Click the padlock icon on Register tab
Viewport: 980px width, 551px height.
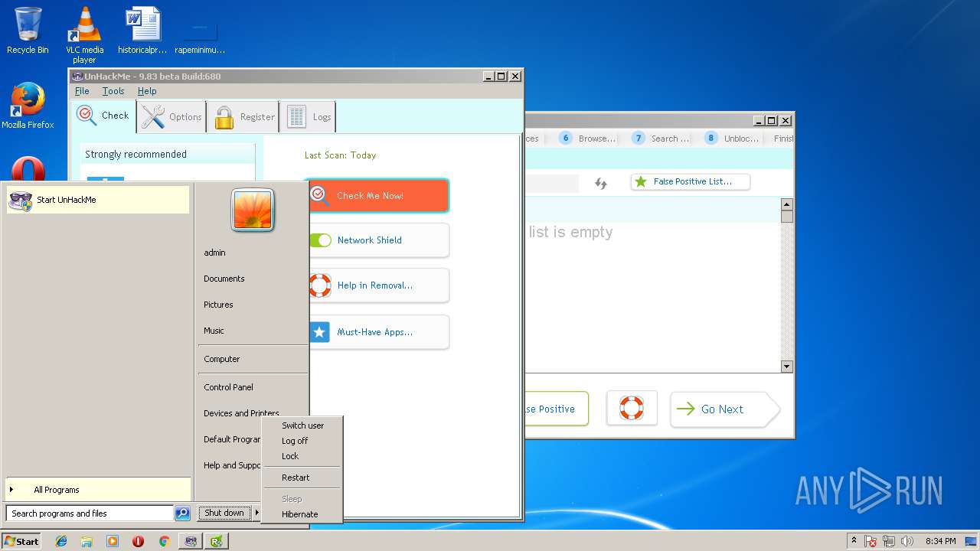(224, 117)
